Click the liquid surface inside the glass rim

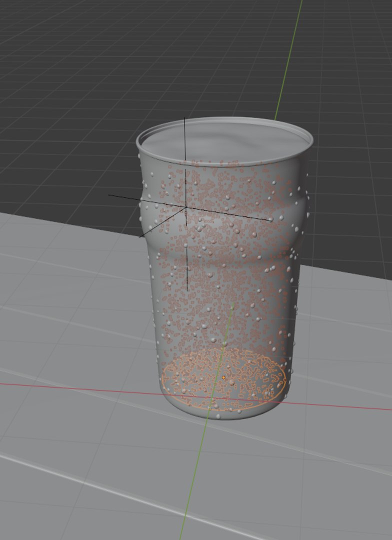point(225,141)
